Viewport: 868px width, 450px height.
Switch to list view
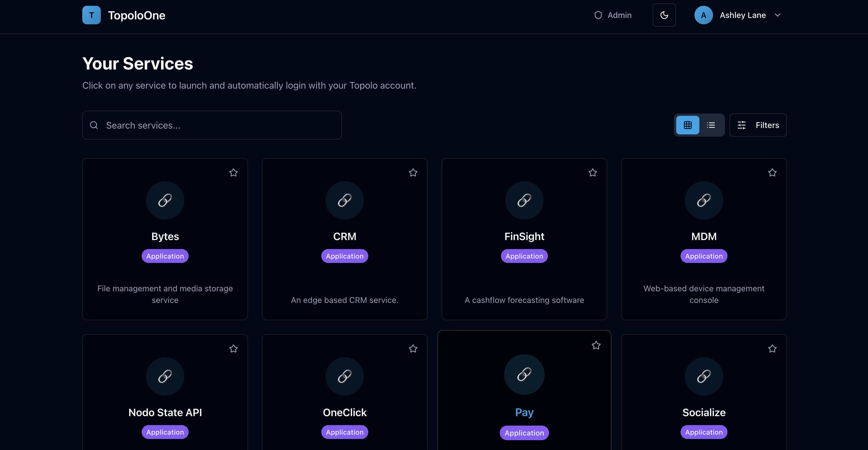711,125
